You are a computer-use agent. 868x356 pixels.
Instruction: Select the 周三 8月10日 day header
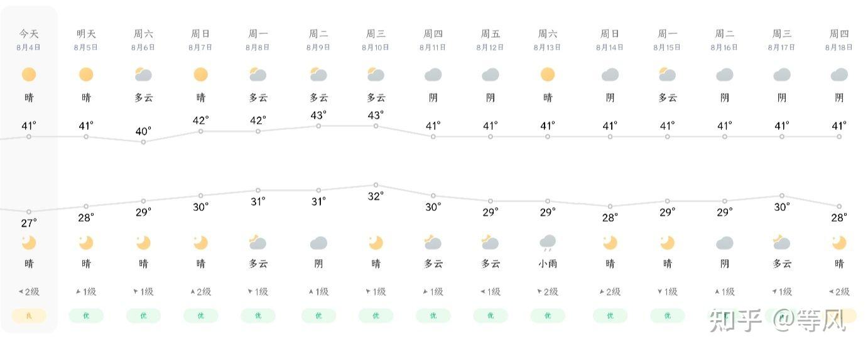(x=376, y=40)
